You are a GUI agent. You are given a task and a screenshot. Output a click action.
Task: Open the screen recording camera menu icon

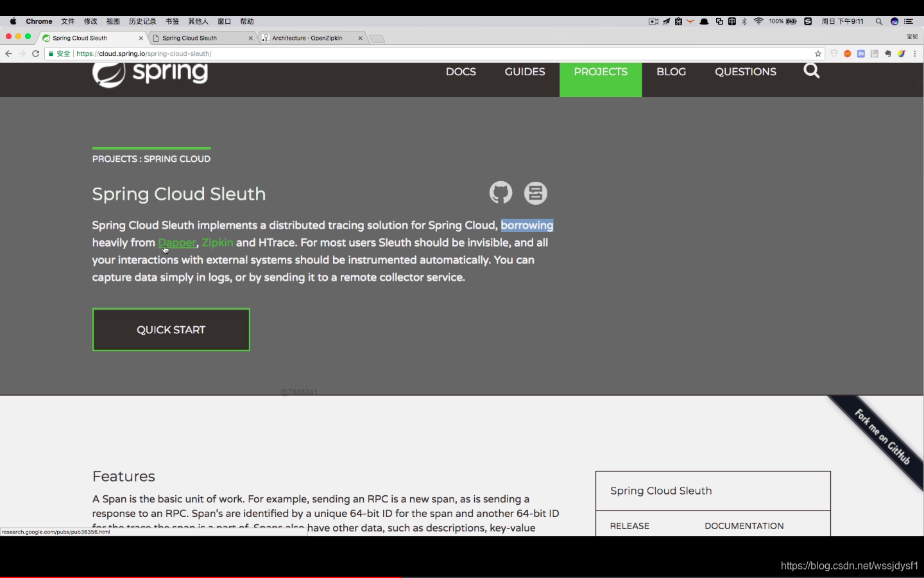click(653, 21)
